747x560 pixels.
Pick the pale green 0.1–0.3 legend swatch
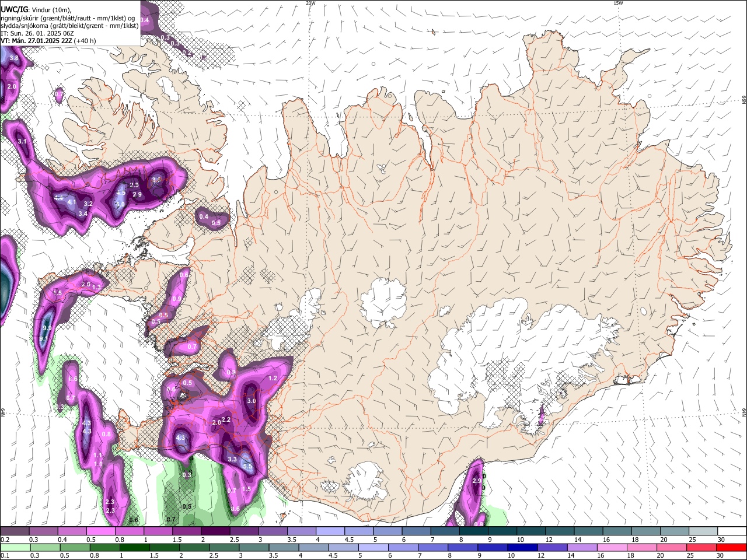click(15, 548)
